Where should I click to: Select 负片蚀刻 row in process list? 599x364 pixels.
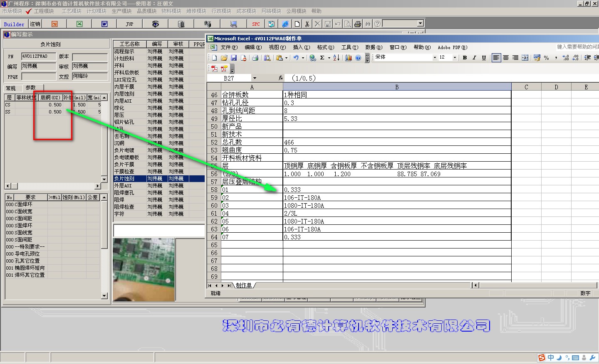(x=159, y=179)
